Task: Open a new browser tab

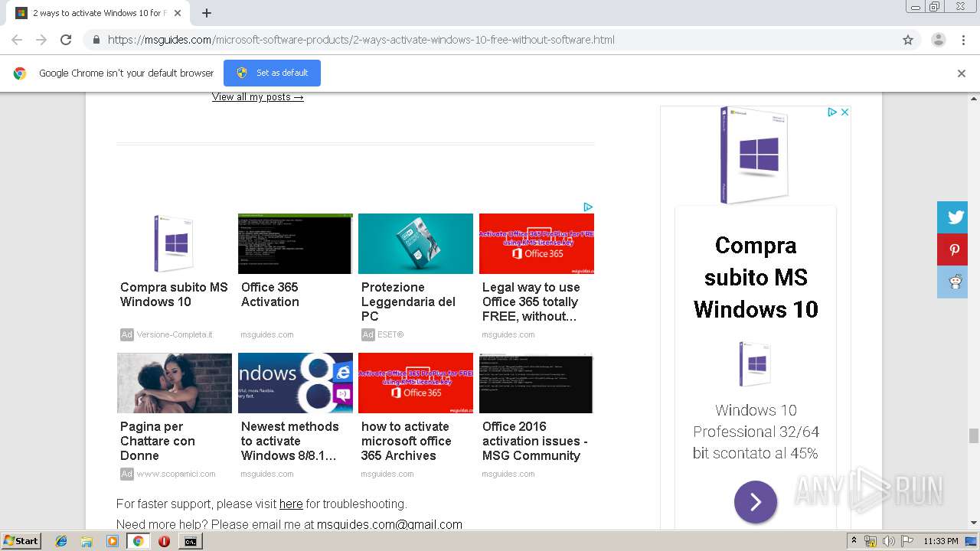Action: (207, 13)
